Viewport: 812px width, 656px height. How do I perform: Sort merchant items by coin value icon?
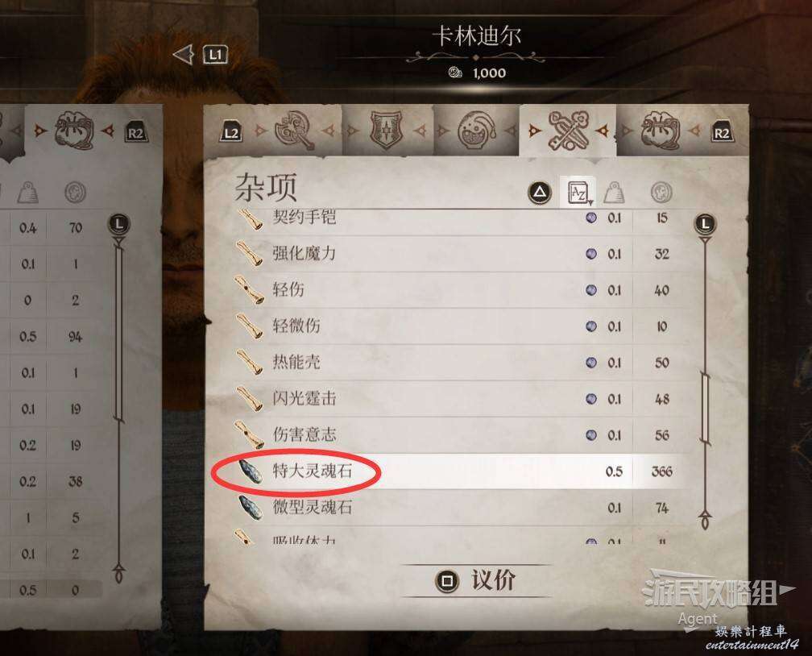click(661, 193)
